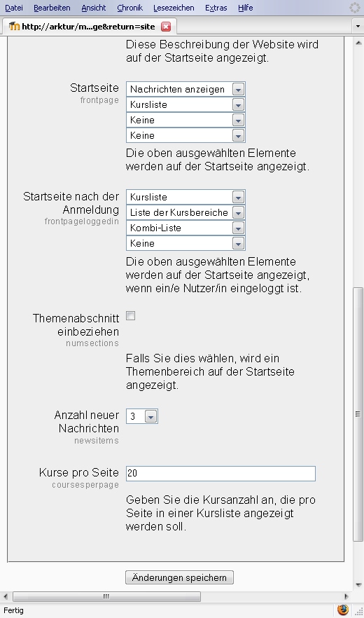Save with Änderungen speichern button

tap(179, 577)
